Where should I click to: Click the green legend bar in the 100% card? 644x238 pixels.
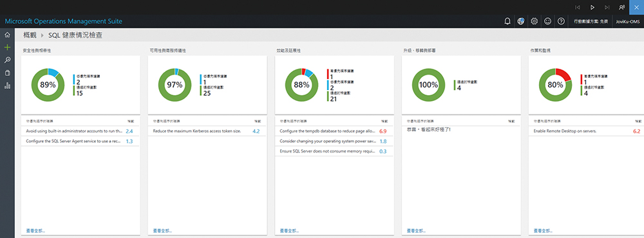click(x=455, y=85)
